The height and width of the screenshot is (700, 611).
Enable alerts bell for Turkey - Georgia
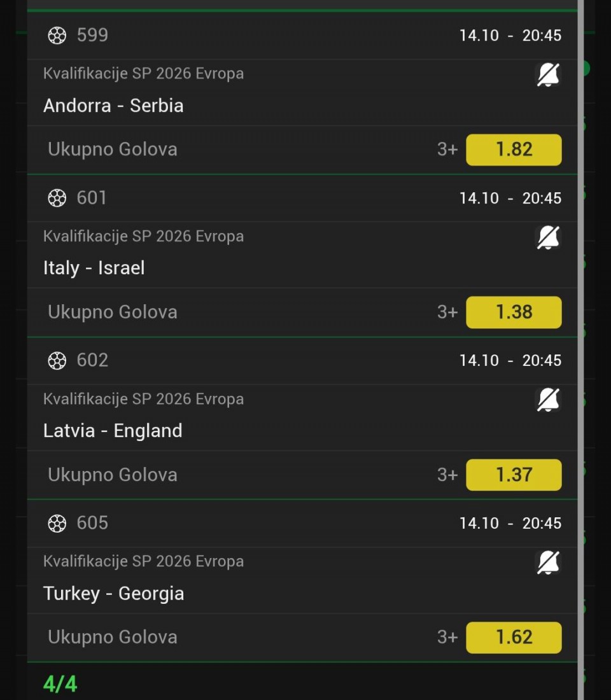547,563
